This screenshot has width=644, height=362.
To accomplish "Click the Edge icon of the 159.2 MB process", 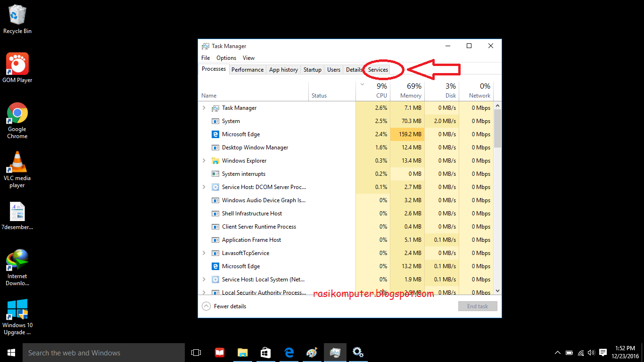I will pos(215,134).
